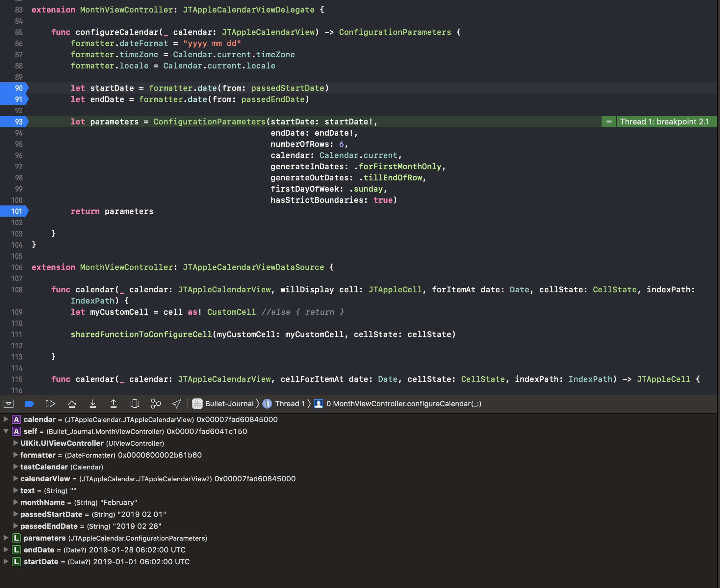Select monthName value "February"
This screenshot has height=588, width=720.
click(x=118, y=502)
